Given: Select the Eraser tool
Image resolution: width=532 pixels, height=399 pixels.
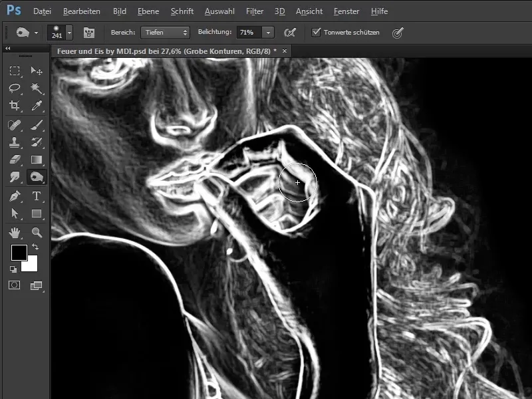Looking at the screenshot, I should (x=14, y=160).
